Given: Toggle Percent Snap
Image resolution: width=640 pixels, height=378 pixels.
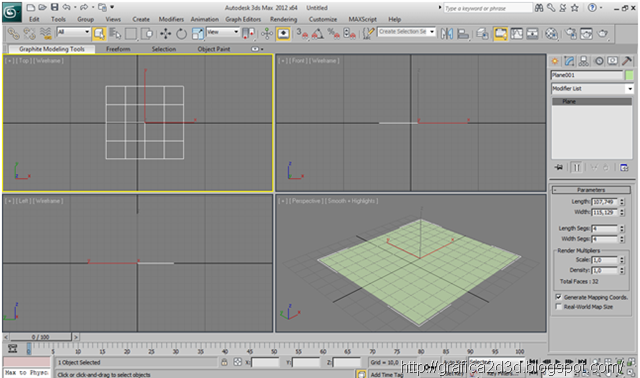Looking at the screenshot, I should (333, 33).
